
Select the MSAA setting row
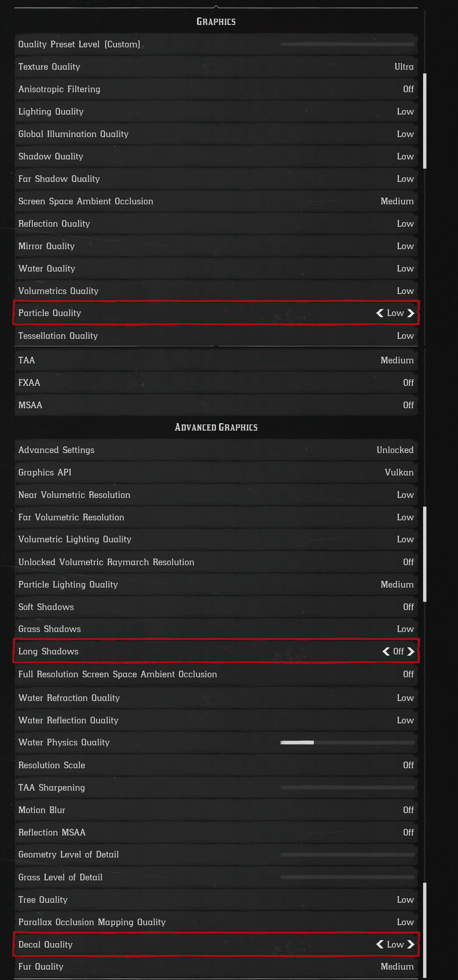point(216,405)
